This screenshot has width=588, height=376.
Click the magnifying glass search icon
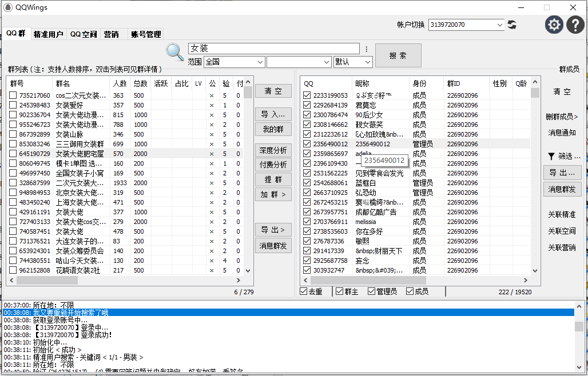(x=175, y=52)
